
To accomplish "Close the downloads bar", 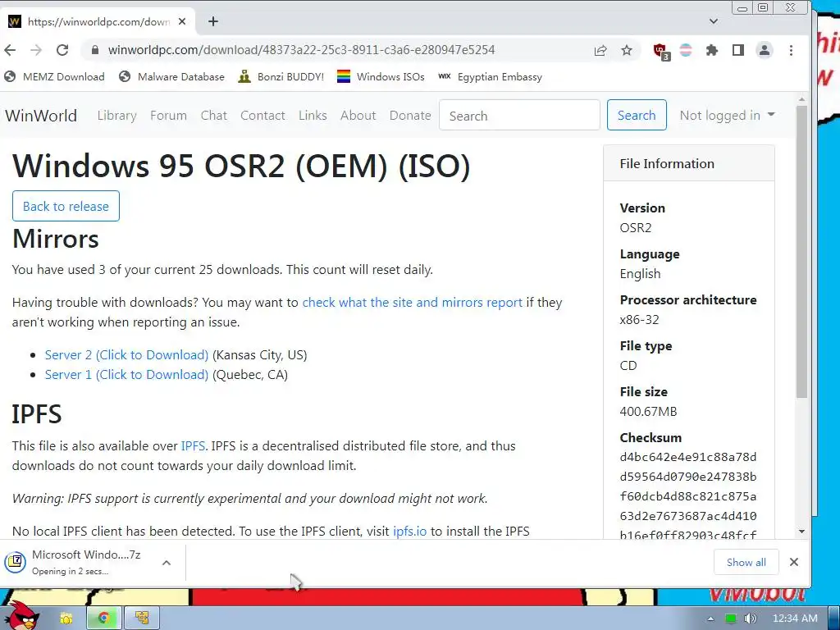I will 794,562.
